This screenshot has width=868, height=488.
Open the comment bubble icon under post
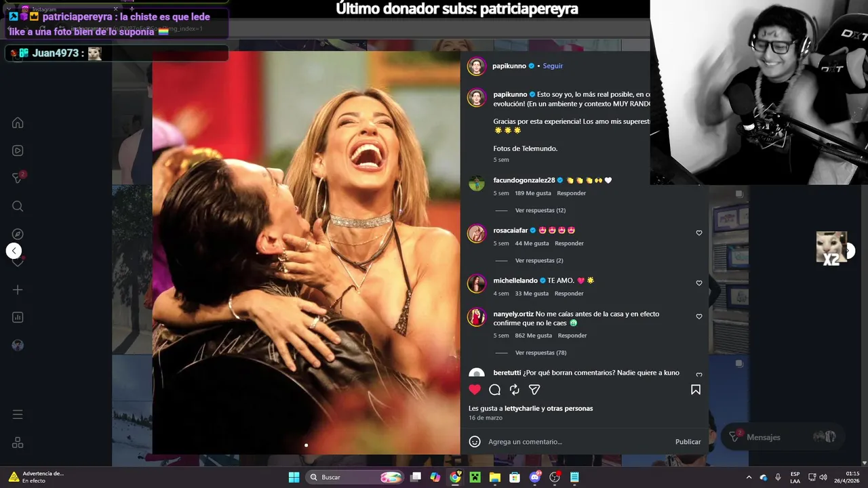(494, 389)
